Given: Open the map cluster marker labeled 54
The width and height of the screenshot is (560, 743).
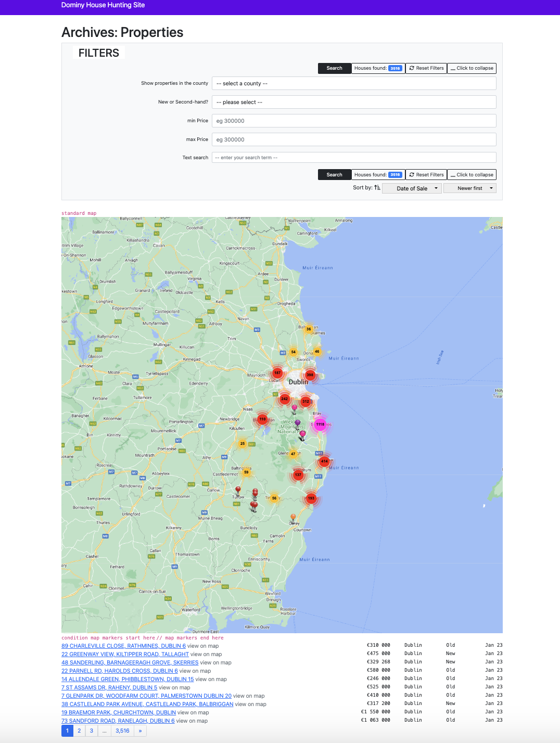Looking at the screenshot, I should point(293,352).
